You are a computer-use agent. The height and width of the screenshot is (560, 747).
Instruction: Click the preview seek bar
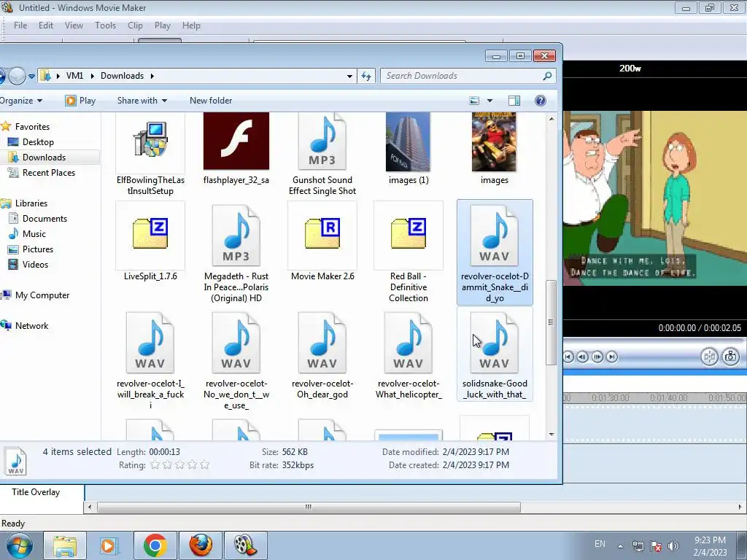pos(654,341)
